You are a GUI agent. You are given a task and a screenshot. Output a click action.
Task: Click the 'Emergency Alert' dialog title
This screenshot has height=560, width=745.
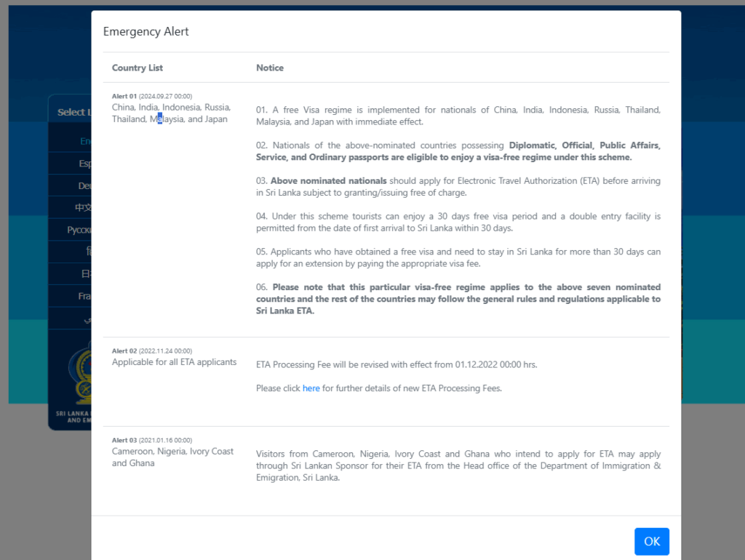(x=146, y=31)
